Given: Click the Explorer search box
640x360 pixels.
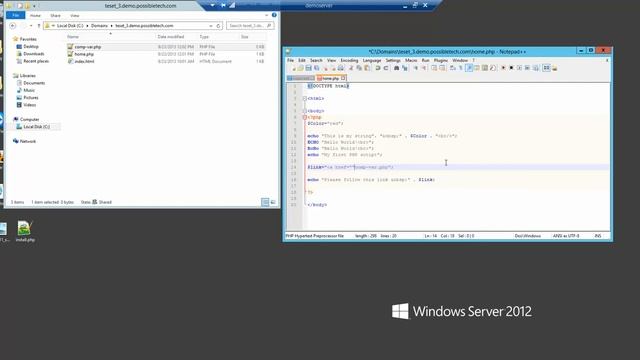Looking at the screenshot, I should (x=250, y=26).
